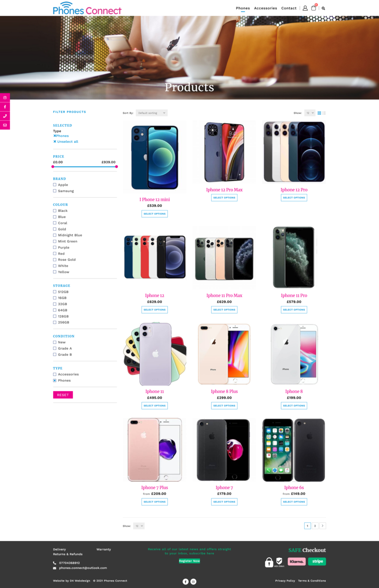This screenshot has width=379, height=588.
Task: Enable the 128GB storage filter
Action: pyautogui.click(x=55, y=316)
